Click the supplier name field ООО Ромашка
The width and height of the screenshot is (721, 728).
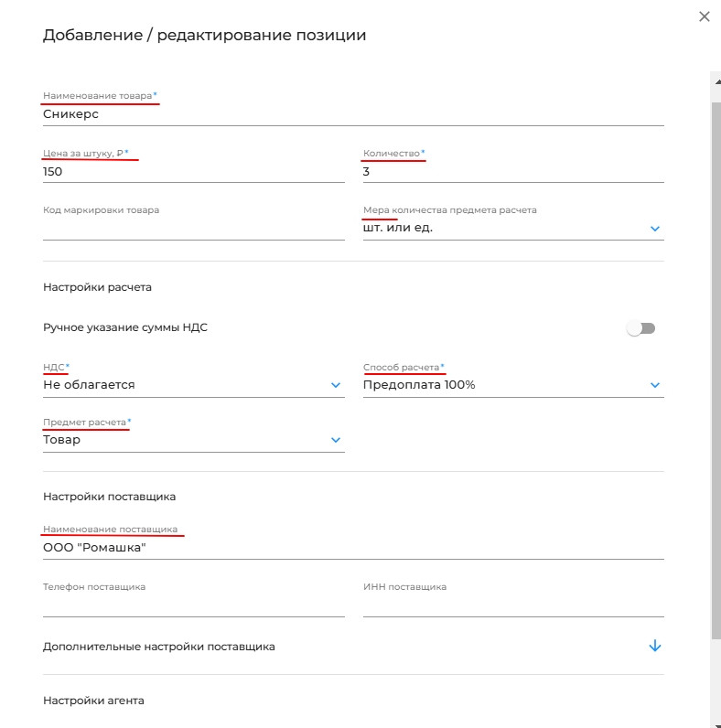click(x=353, y=548)
